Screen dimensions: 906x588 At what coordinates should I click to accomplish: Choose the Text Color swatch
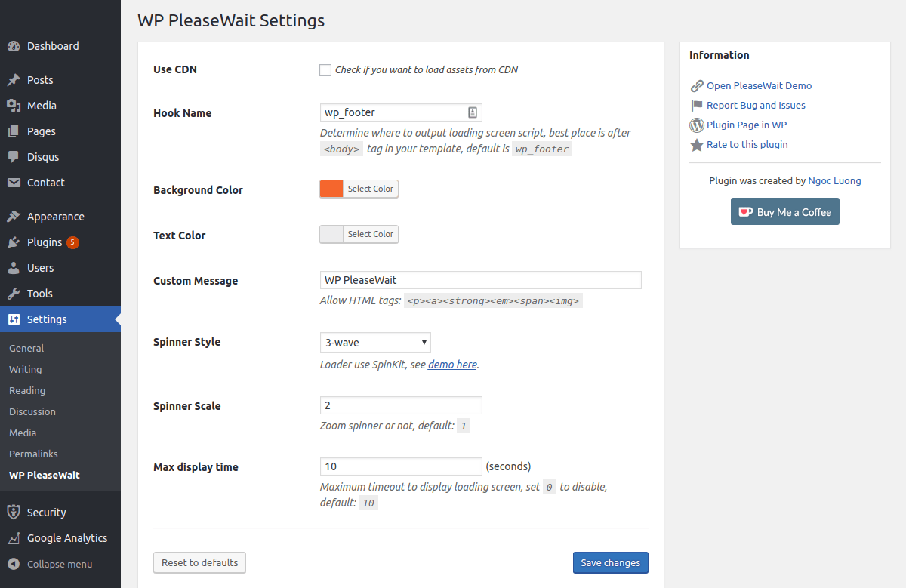[331, 234]
